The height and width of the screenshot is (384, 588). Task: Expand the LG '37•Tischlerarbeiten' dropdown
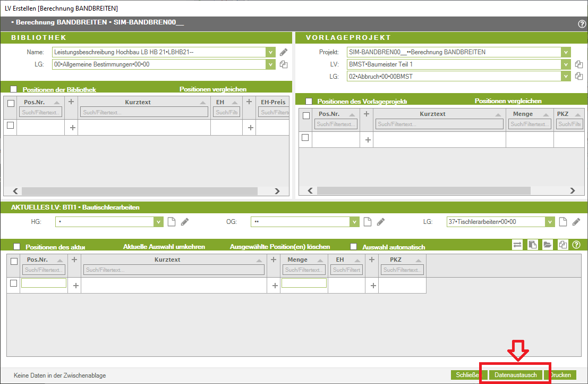pyautogui.click(x=550, y=222)
